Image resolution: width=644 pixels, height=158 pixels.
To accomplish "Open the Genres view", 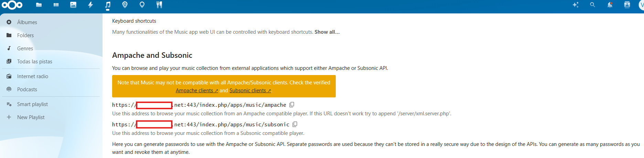I will 25,49.
